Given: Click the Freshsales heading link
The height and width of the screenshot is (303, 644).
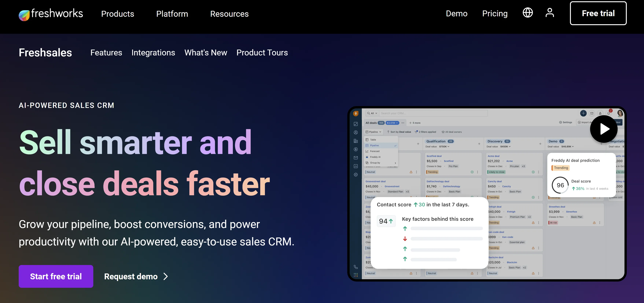Looking at the screenshot, I should [45, 53].
